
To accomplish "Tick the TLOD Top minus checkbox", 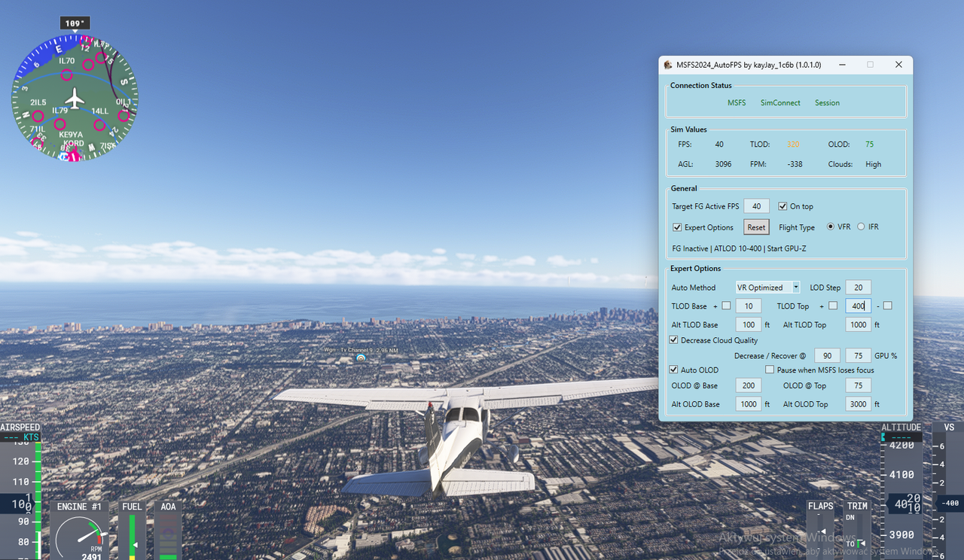I will (x=888, y=306).
